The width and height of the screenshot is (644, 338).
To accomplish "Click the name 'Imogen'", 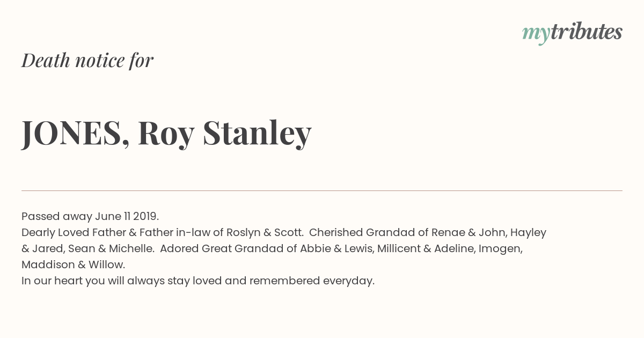I will click(500, 248).
